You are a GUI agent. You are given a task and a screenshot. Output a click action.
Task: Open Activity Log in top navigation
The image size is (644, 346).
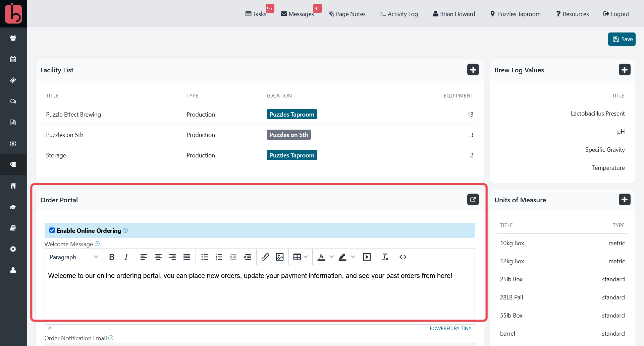399,14
